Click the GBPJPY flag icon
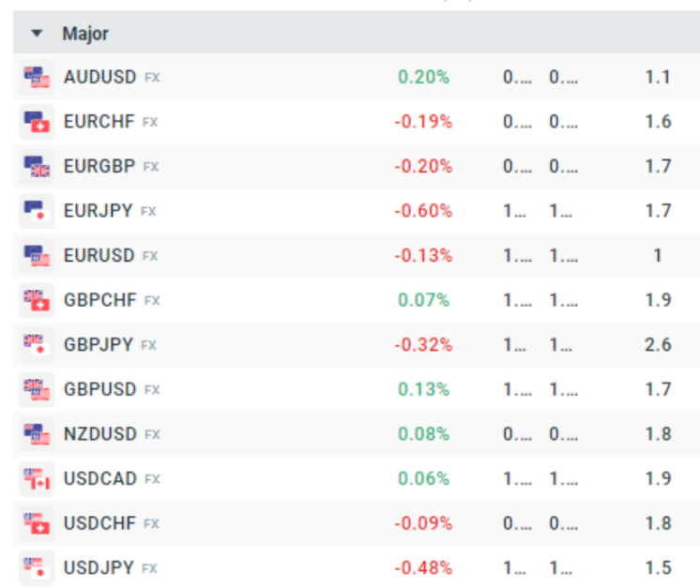This screenshot has height=588, width=700. tap(38, 345)
